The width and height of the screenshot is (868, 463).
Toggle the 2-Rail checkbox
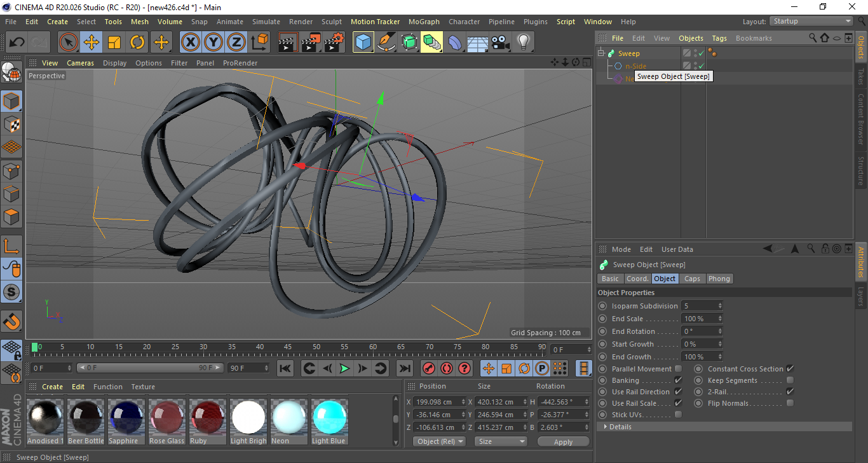pos(790,392)
